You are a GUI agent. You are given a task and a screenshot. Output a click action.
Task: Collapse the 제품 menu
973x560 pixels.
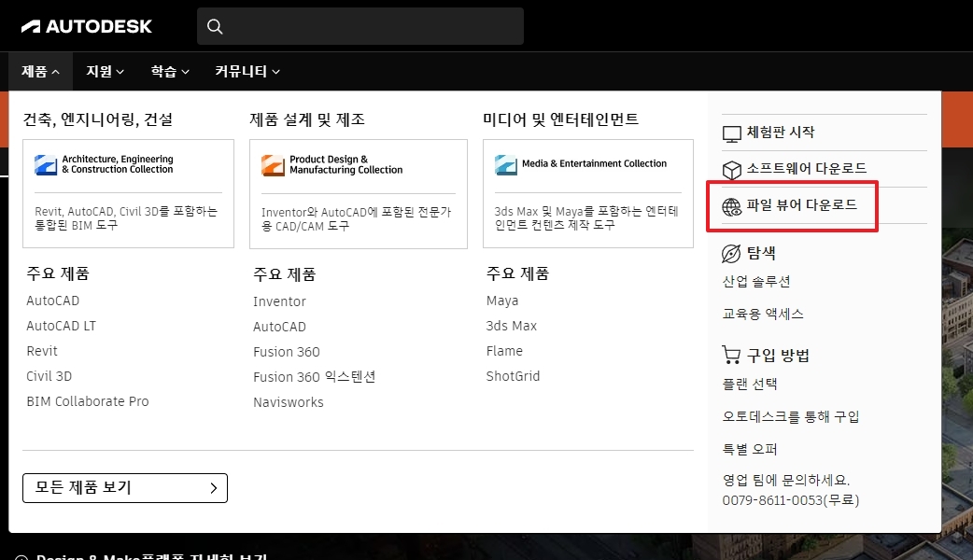[x=40, y=71]
